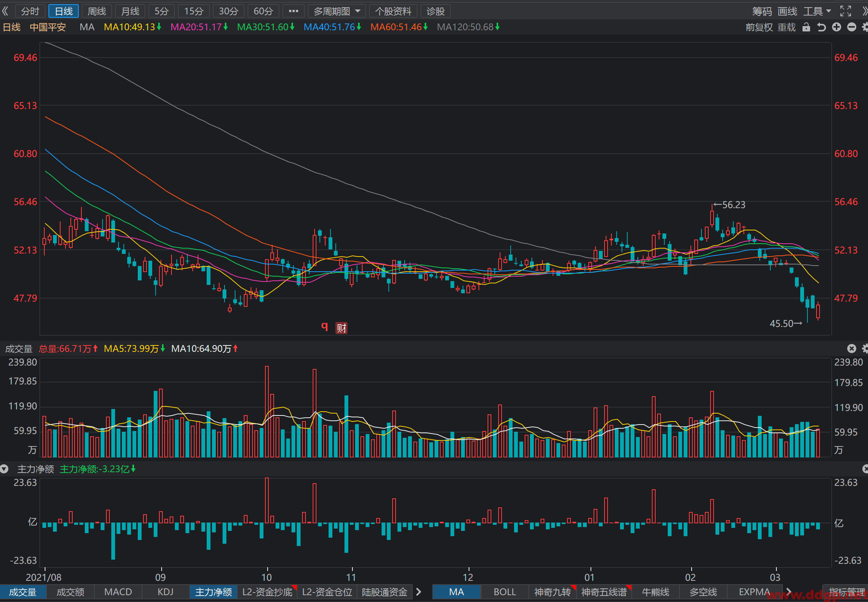This screenshot has width=868, height=602.
Task: Open the volume panel settings gear
Action: (865, 348)
